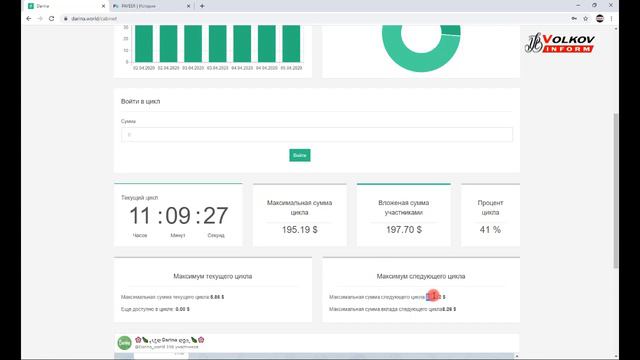This screenshot has height=360, width=640.
Task: Click the first green bar in chart
Action: (x=144, y=44)
